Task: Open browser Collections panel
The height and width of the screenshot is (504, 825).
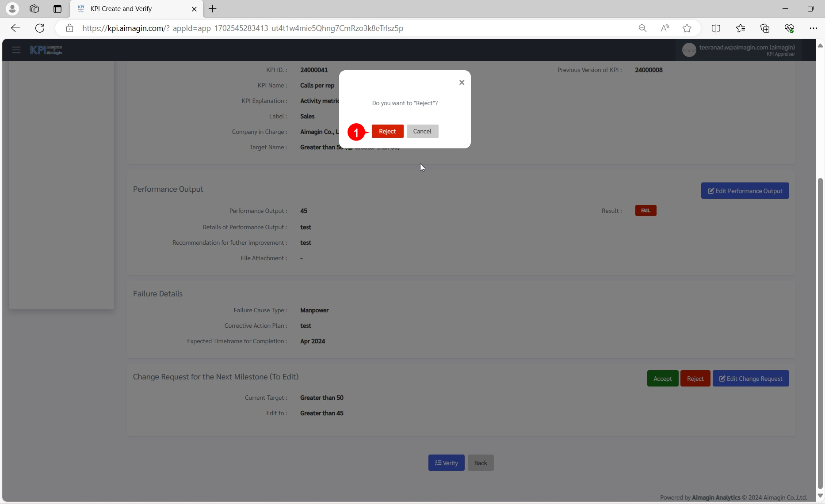Action: tap(765, 28)
